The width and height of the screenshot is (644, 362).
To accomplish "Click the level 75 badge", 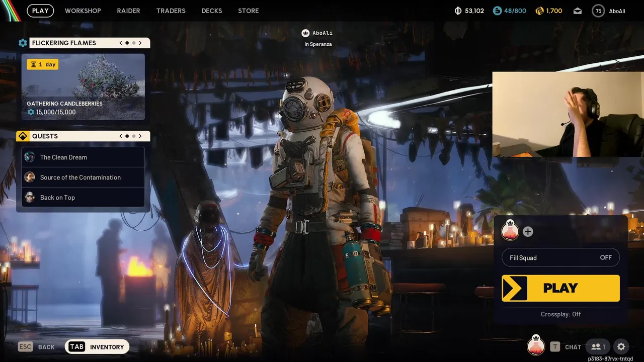I will pos(598,11).
